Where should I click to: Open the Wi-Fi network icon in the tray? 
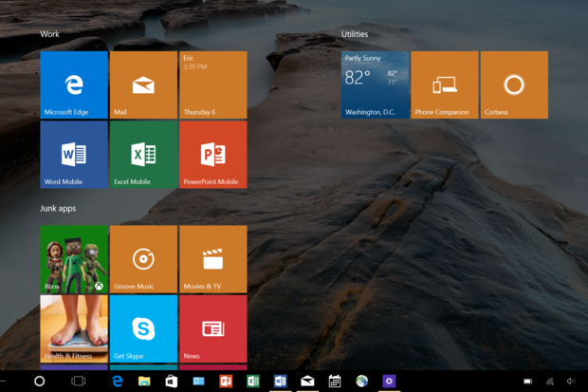[550, 382]
